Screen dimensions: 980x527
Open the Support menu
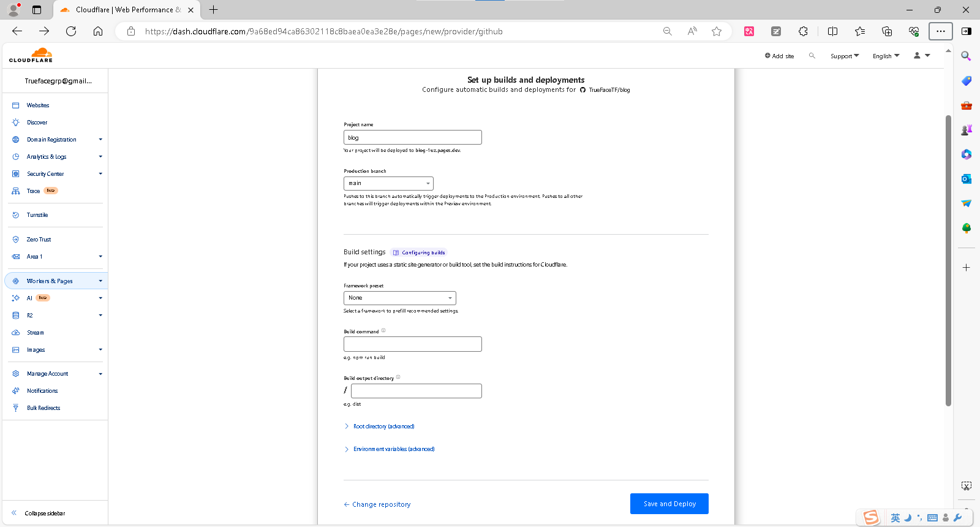pos(844,56)
